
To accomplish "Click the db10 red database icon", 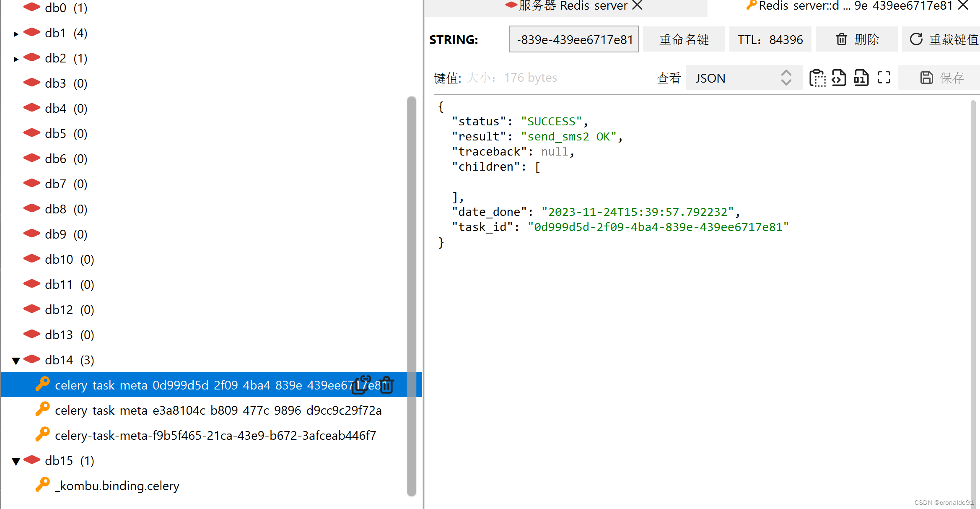I will pos(32,259).
